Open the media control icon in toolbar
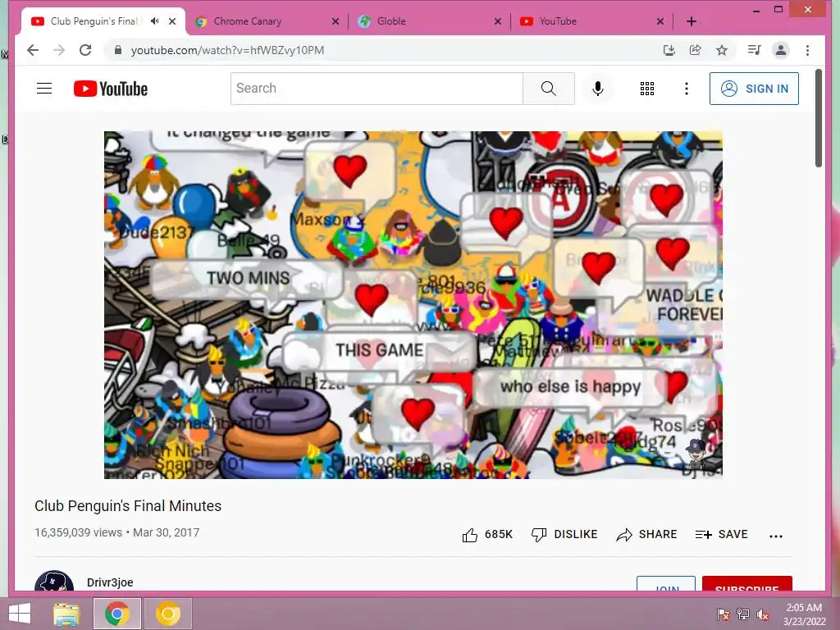 click(754, 50)
